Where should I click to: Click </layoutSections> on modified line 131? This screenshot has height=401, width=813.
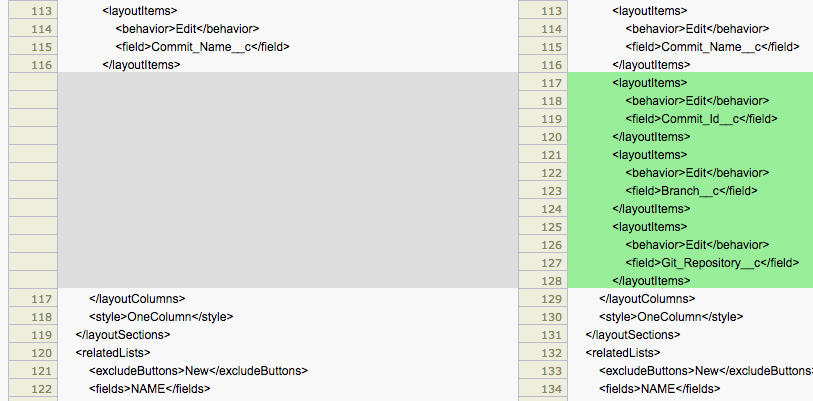click(x=633, y=335)
